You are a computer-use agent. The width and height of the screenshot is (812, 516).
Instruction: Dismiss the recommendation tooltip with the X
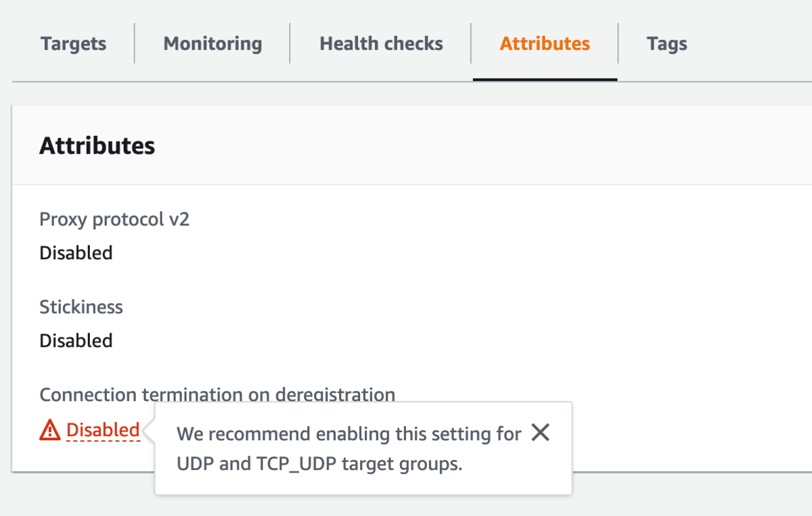540,433
